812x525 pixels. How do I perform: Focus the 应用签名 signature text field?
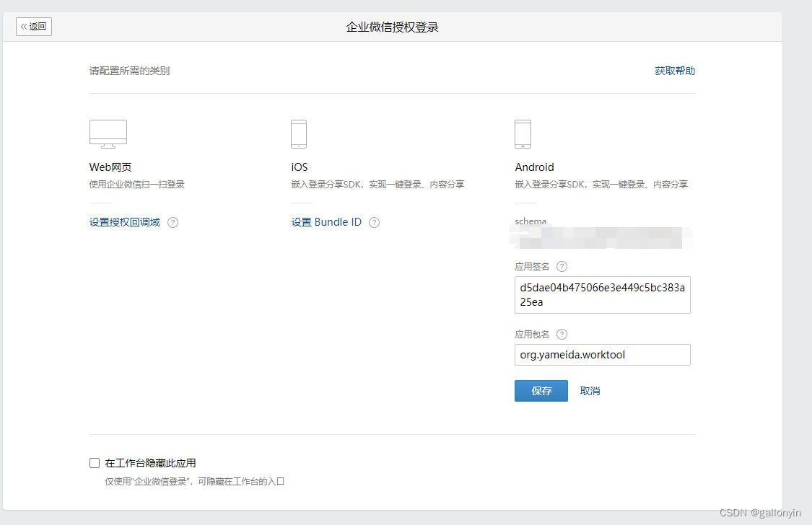pos(602,295)
